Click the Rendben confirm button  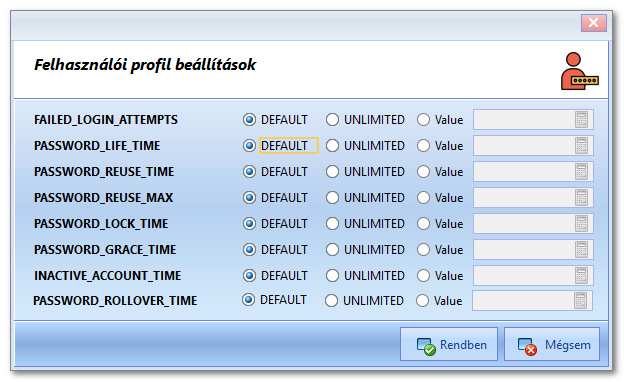click(449, 344)
